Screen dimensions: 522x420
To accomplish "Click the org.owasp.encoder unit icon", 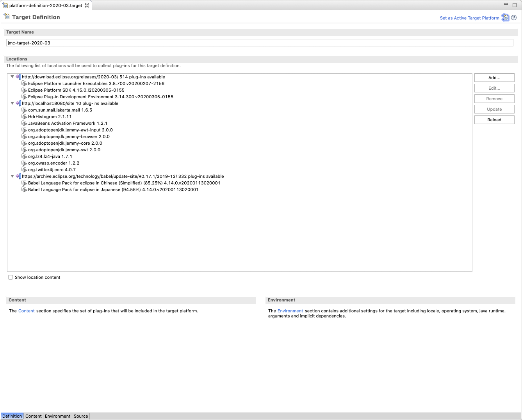I will [x=24, y=163].
